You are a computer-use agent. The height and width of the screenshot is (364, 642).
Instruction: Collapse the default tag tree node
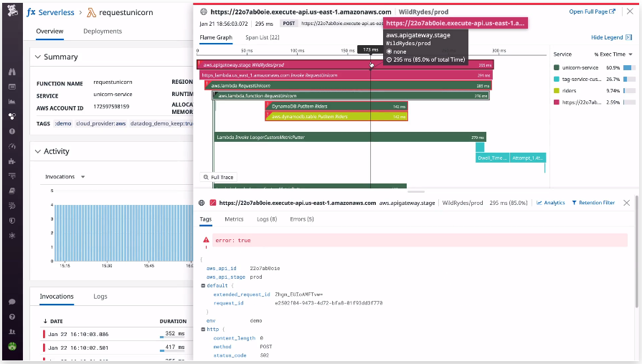click(203, 285)
